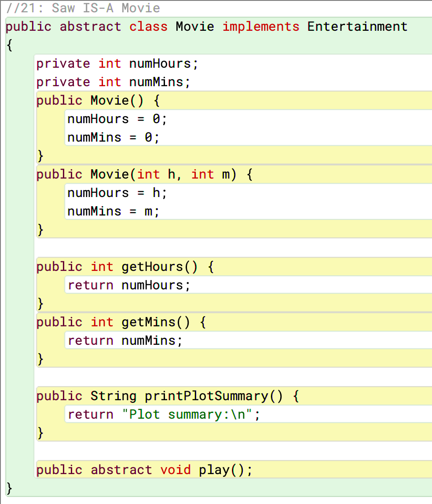
Task: Click the numHours = 0 statement
Action: (117, 119)
